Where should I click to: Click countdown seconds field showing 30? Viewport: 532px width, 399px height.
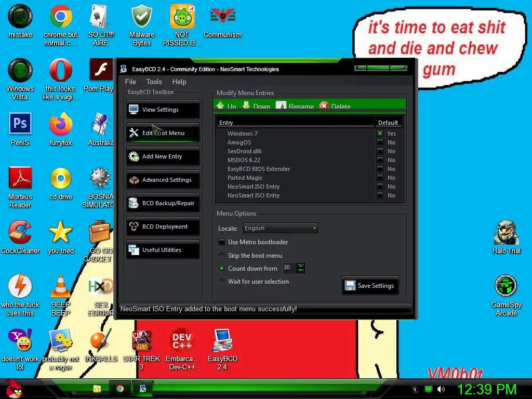tap(289, 268)
